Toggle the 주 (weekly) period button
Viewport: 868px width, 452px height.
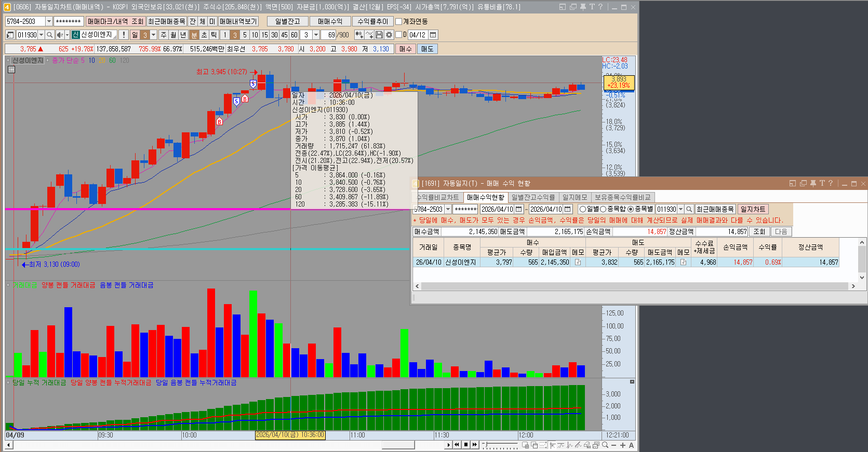click(x=164, y=35)
